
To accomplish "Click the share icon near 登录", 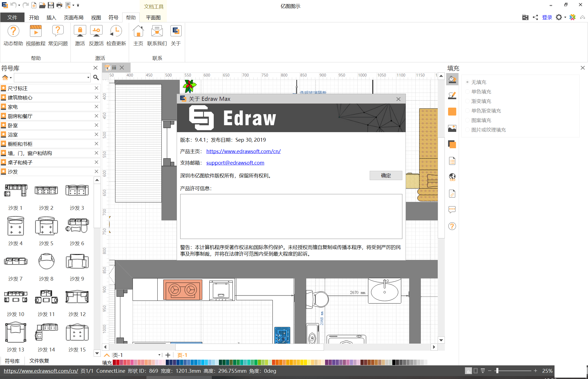I will (535, 17).
